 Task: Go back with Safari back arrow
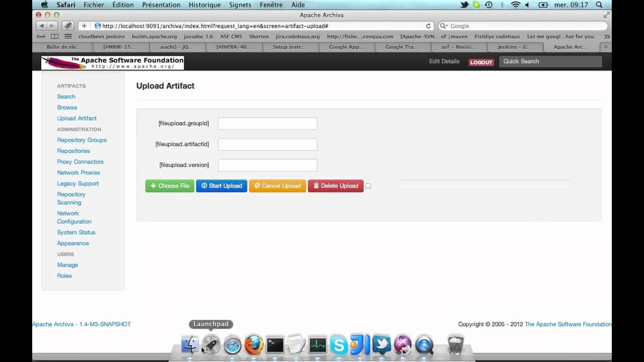(41, 26)
